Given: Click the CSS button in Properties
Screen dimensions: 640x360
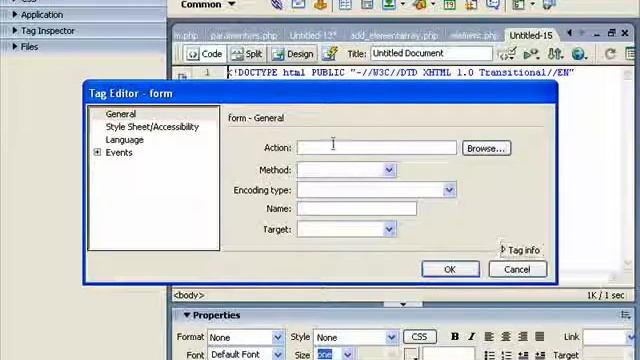Looking at the screenshot, I should [420, 337].
